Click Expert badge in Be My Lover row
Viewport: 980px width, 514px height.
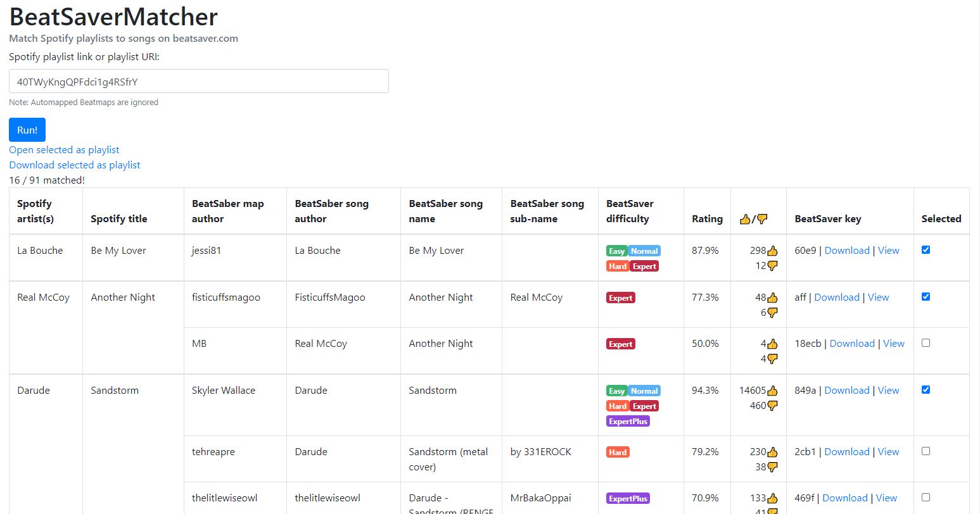coord(644,266)
